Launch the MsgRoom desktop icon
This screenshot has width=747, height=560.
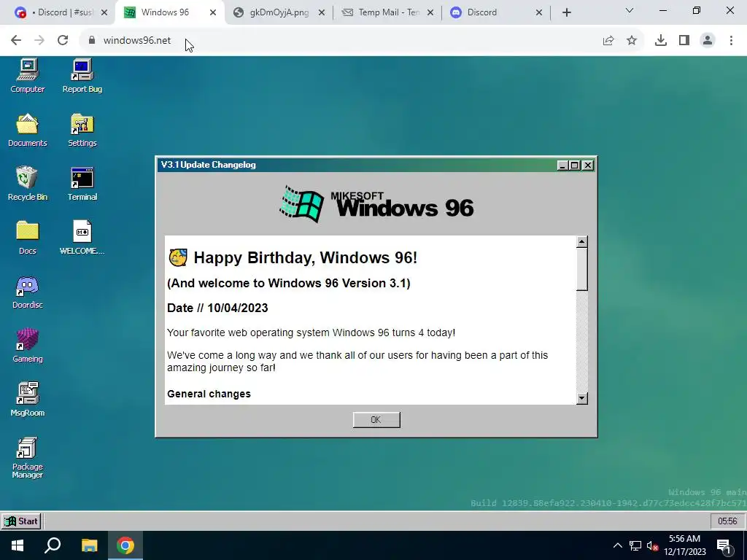(27, 399)
